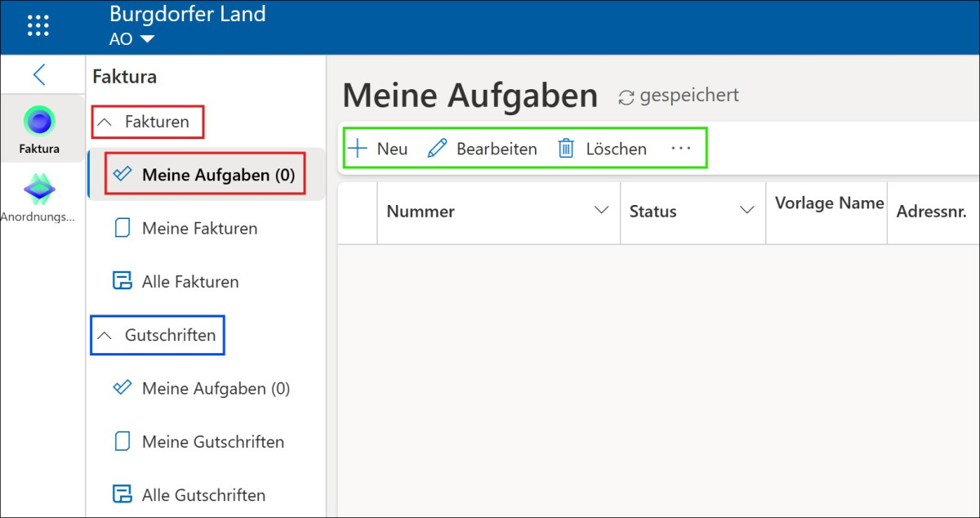The height and width of the screenshot is (518, 980).
Task: Collapse the Fakturen section
Action: pyautogui.click(x=105, y=123)
